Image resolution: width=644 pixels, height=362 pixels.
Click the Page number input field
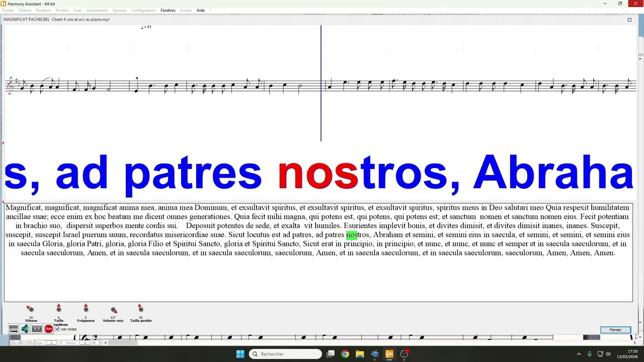(x=51, y=342)
